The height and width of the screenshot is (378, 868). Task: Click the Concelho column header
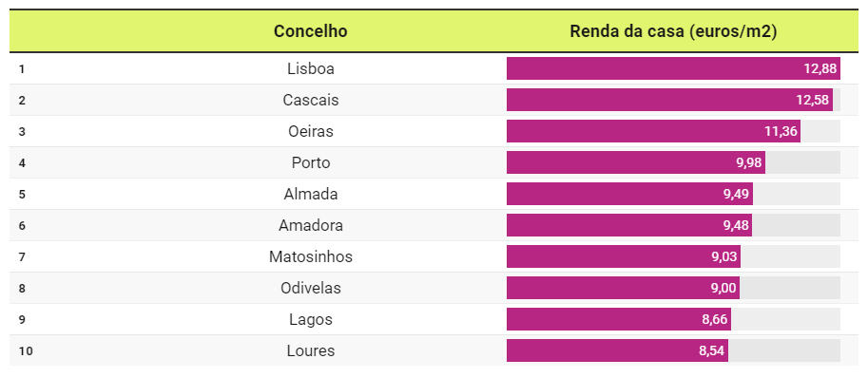311,31
